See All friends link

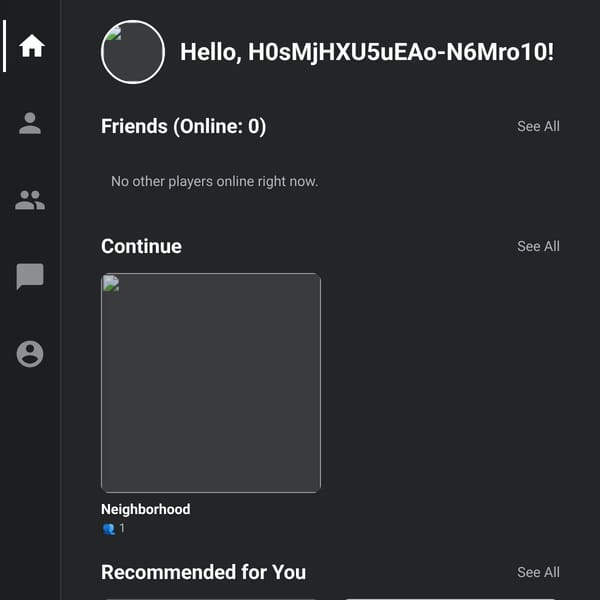[x=538, y=126]
